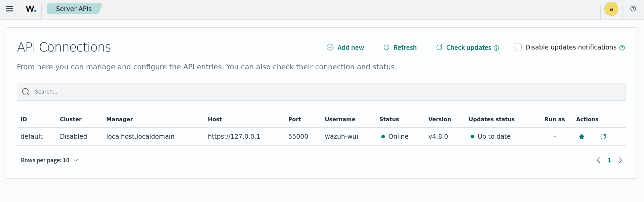Viewport: 644px width, 202px height.
Task: Click the Status column header
Action: click(389, 119)
